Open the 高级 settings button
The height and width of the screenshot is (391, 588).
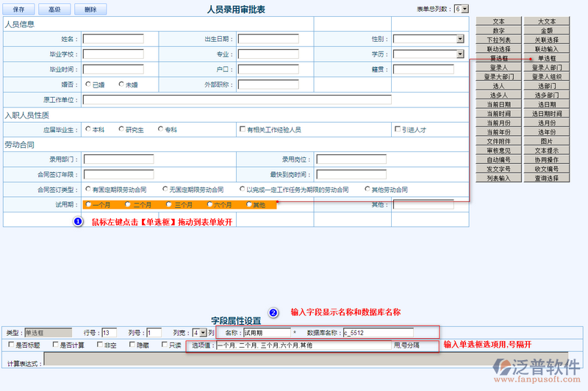coord(54,10)
